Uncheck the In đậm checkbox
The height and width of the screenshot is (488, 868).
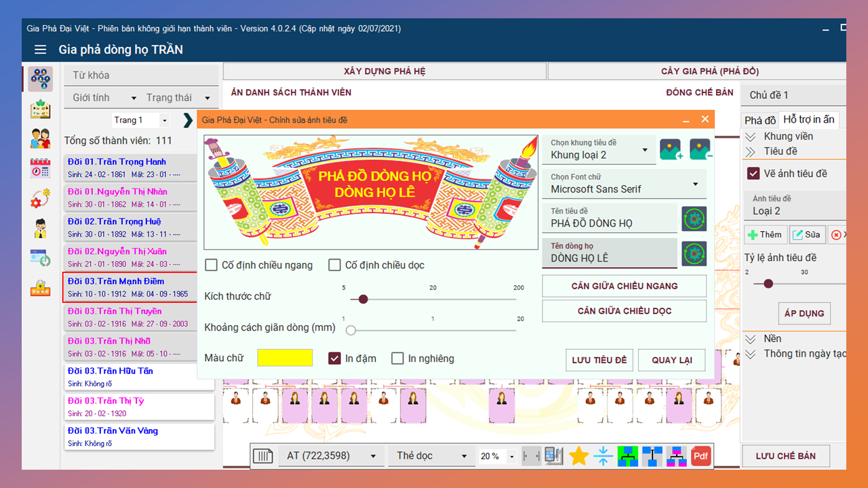(x=334, y=359)
